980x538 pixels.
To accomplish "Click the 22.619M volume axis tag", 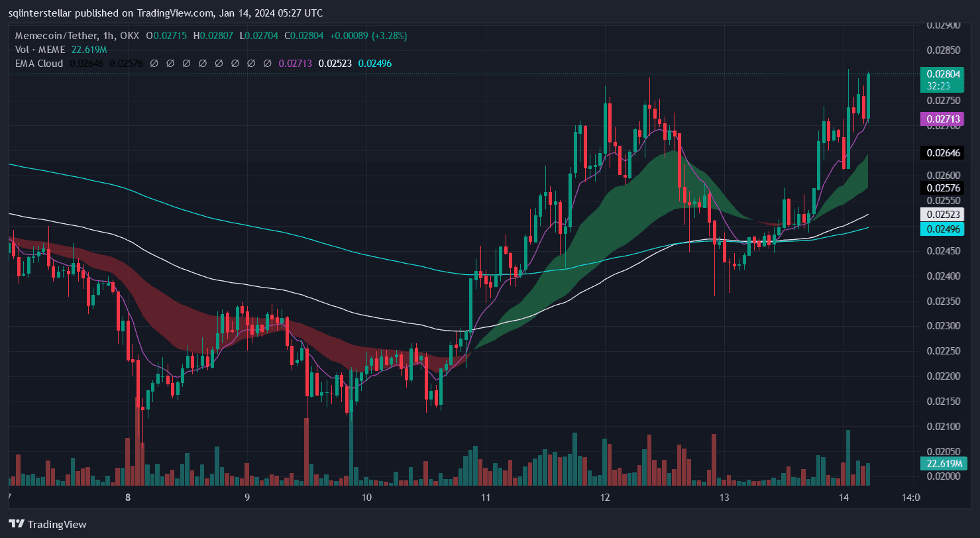I will pyautogui.click(x=944, y=463).
